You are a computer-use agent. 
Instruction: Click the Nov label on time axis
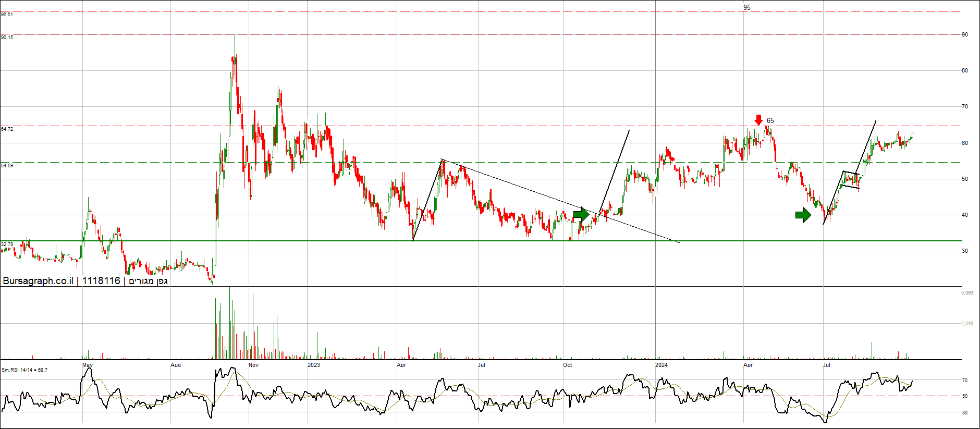coord(253,365)
